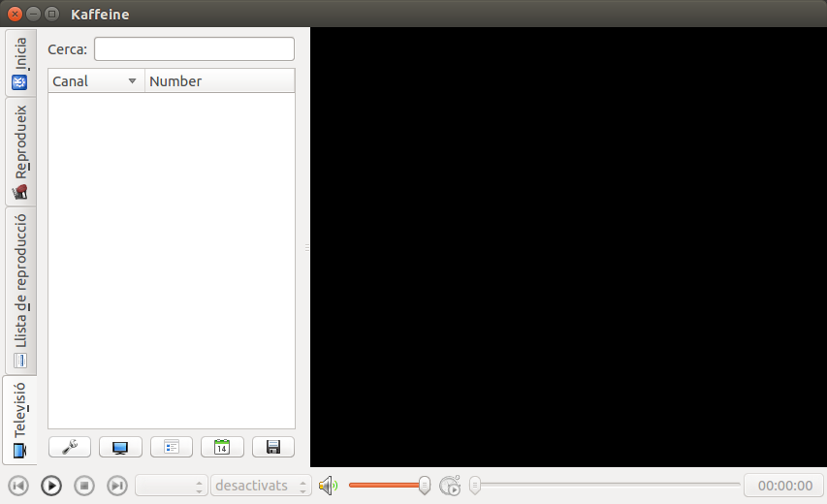Click the Cerca search input field
Image resolution: width=827 pixels, height=504 pixels.
click(x=194, y=49)
